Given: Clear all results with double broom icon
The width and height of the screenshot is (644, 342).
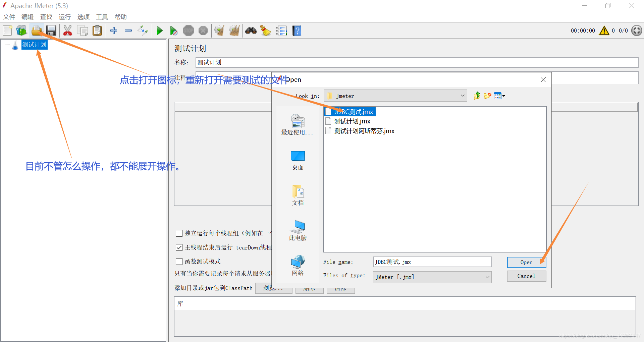Looking at the screenshot, I should pyautogui.click(x=234, y=31).
